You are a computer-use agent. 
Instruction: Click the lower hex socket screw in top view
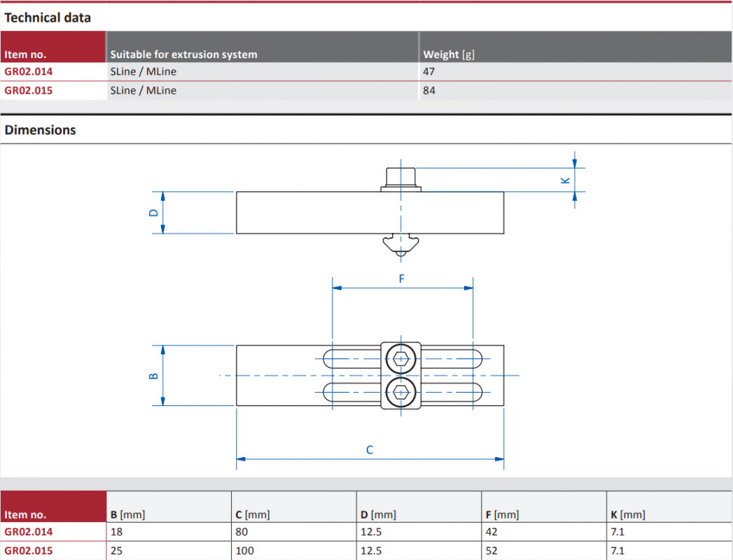400,393
